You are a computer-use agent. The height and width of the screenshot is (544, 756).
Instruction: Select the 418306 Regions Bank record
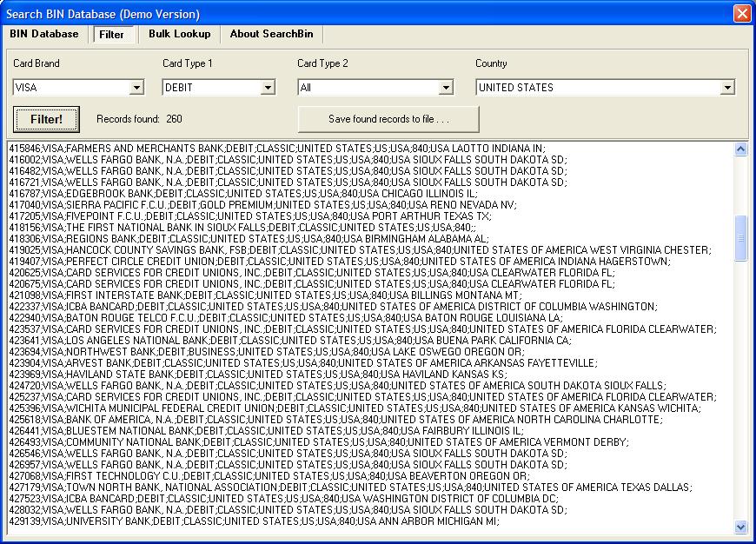[249, 239]
